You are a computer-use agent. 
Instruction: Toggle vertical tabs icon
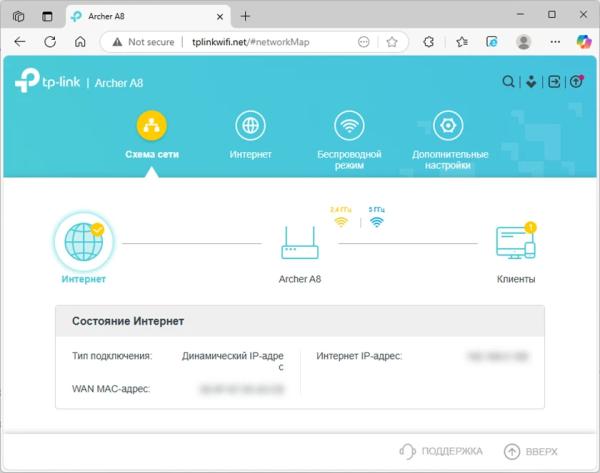coord(47,16)
